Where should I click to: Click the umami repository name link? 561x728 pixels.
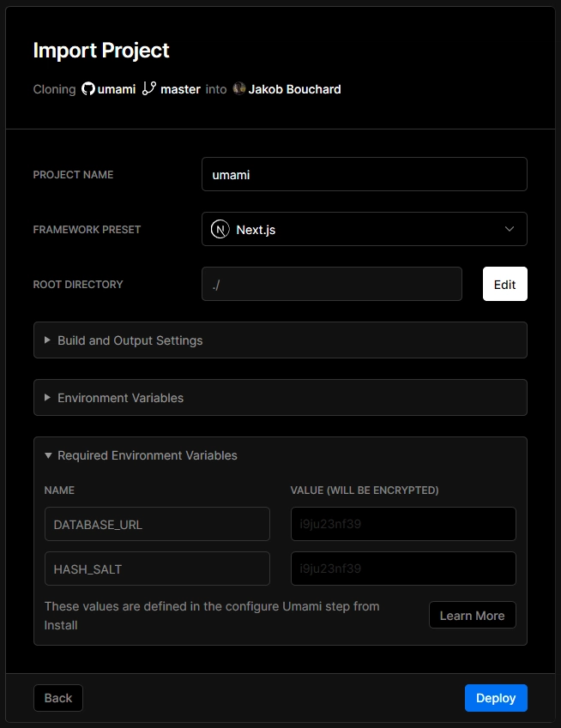[117, 89]
